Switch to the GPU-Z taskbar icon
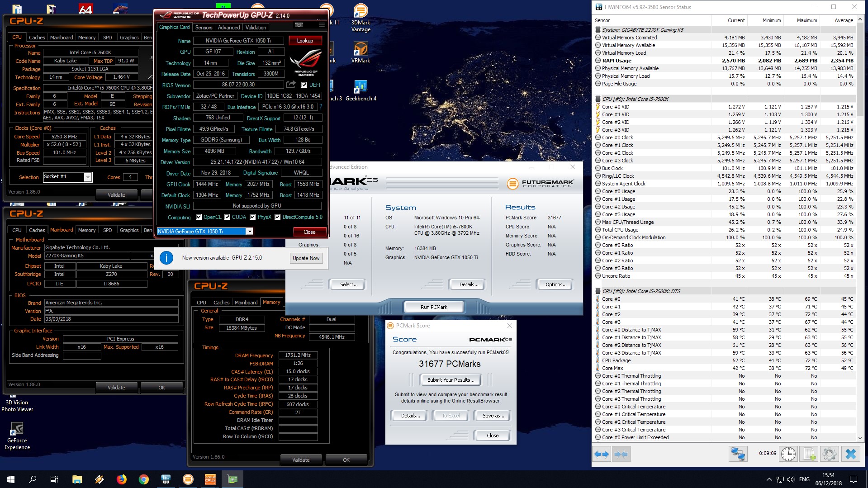Viewport: 868px width, 488px height. point(232,479)
